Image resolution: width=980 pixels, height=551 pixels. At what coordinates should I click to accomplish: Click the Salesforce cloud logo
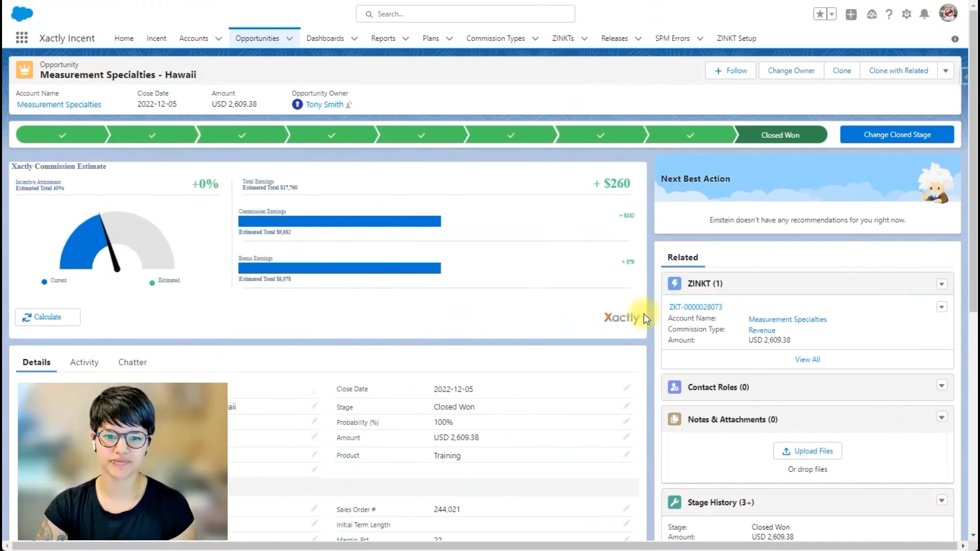click(22, 14)
